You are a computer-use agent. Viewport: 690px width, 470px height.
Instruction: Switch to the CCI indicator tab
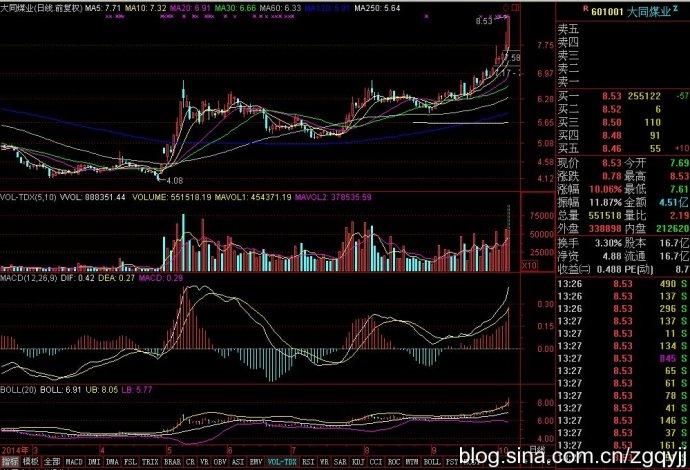click(376, 462)
